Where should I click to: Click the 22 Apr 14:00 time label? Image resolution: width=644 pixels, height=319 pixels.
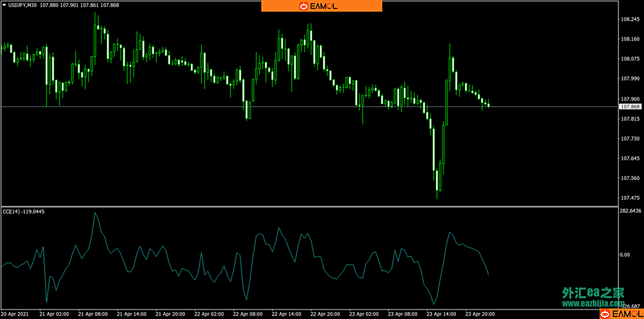pyautogui.click(x=286, y=314)
